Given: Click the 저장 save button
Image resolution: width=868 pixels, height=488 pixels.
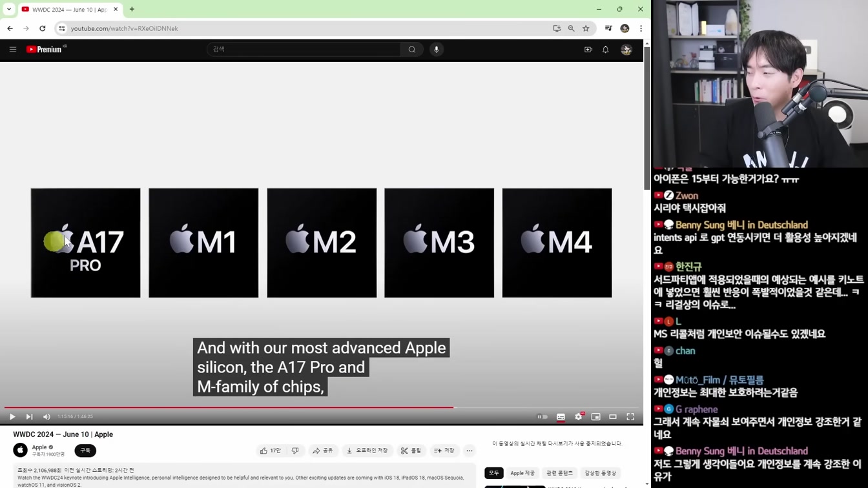Looking at the screenshot, I should [444, 451].
